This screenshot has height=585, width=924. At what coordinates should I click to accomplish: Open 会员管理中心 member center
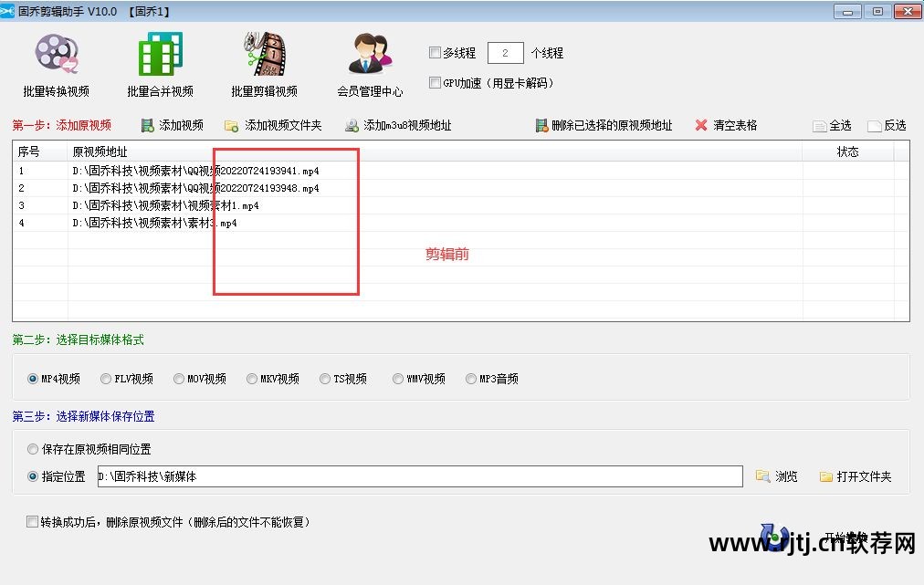click(x=370, y=64)
